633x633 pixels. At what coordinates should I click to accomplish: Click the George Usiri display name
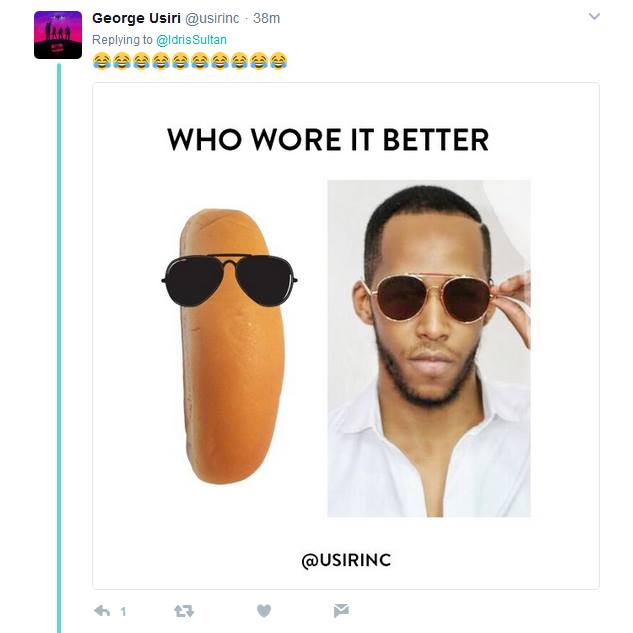(136, 18)
